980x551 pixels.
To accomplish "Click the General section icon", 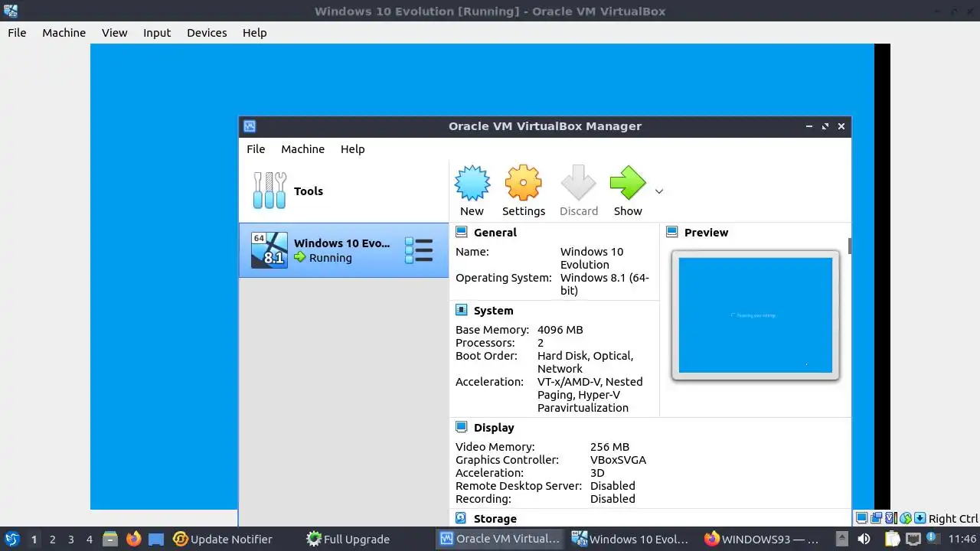I will 461,232.
